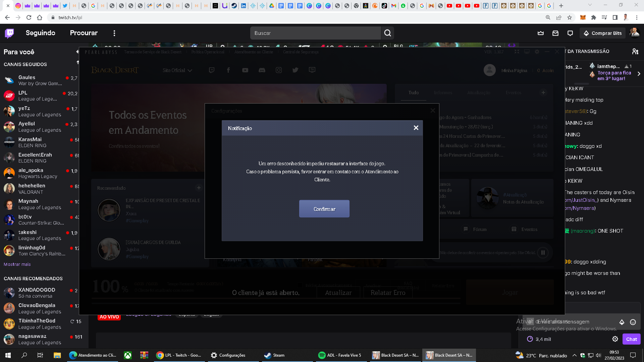Viewport: 644px width, 362px height.
Task: Collapse the Para você sidebar
Action: tap(77, 52)
